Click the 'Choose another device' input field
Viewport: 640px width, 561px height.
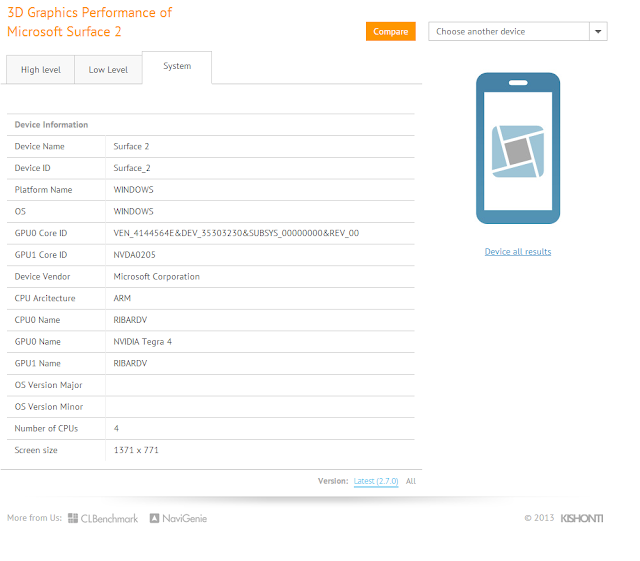click(x=509, y=31)
